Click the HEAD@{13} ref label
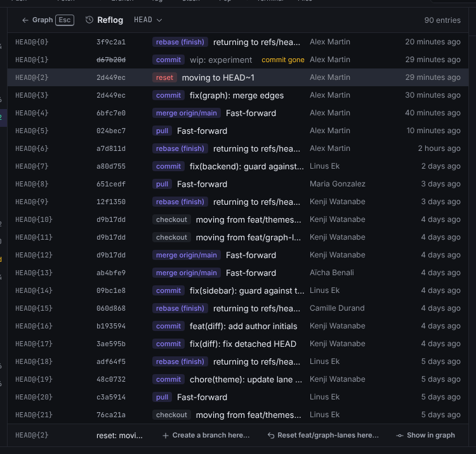 tap(34, 273)
